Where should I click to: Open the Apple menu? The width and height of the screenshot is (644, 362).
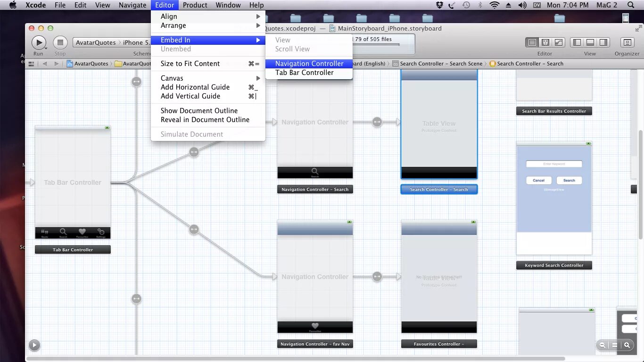13,5
